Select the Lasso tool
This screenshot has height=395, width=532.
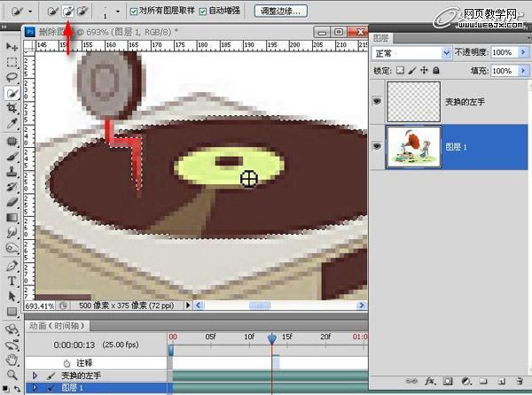pyautogui.click(x=12, y=77)
